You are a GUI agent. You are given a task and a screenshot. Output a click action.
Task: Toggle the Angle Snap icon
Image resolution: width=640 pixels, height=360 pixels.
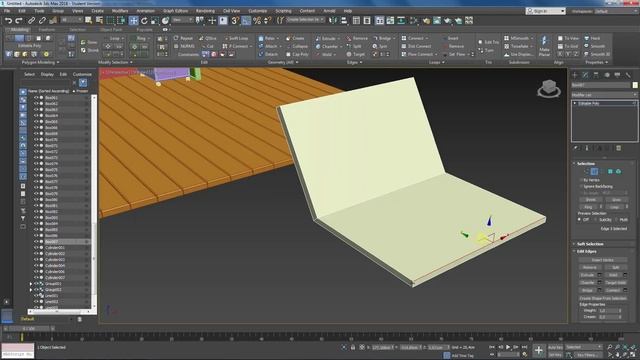246,20
